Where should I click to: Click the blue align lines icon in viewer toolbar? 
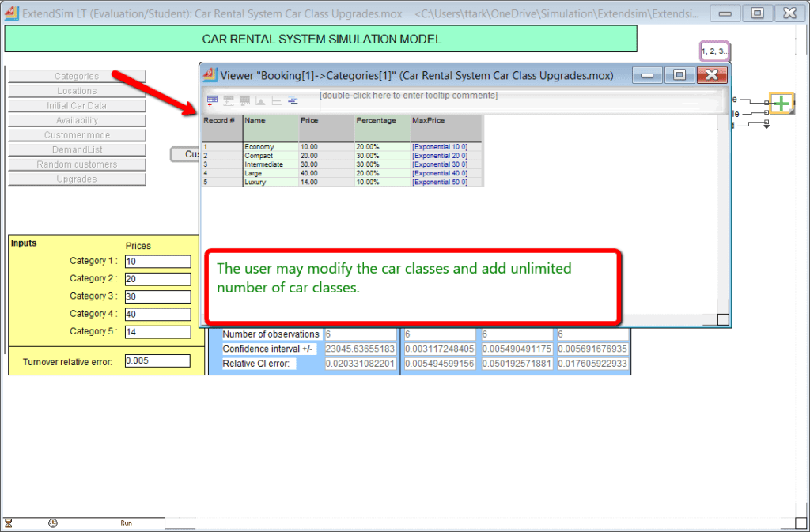pyautogui.click(x=293, y=100)
